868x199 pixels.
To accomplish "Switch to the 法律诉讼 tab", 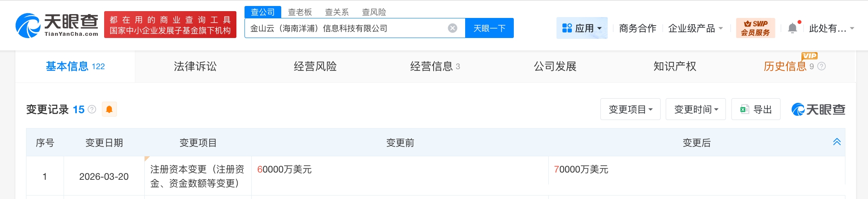I will 195,66.
